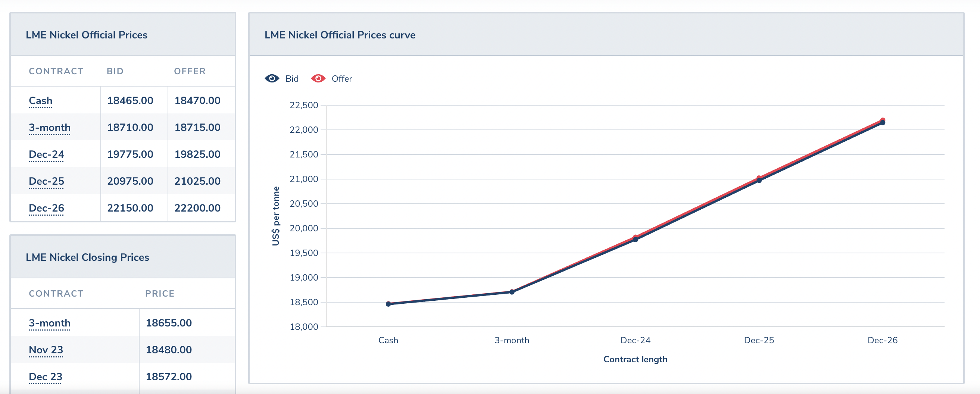The image size is (980, 394).
Task: Open the Dec-24 contract link
Action: [46, 154]
